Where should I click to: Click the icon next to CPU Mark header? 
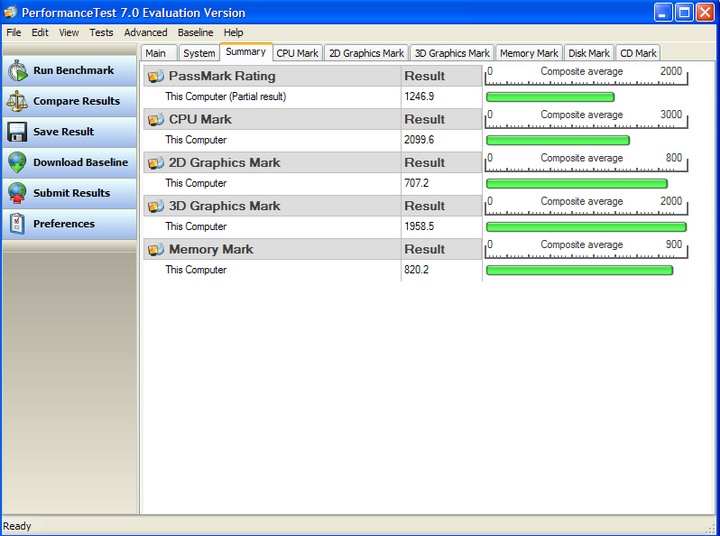pos(156,119)
